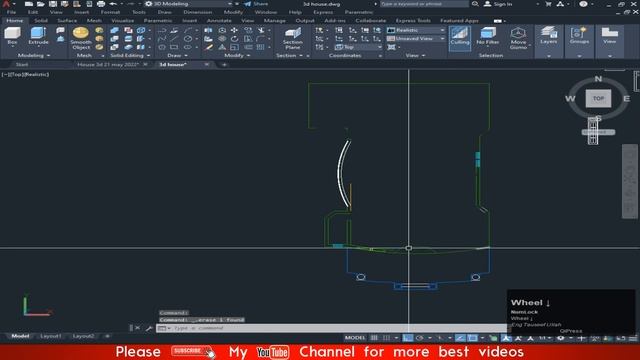Image resolution: width=640 pixels, height=360 pixels.
Task: Click the Save icon in quick access toolbar
Action: [x=53, y=4]
